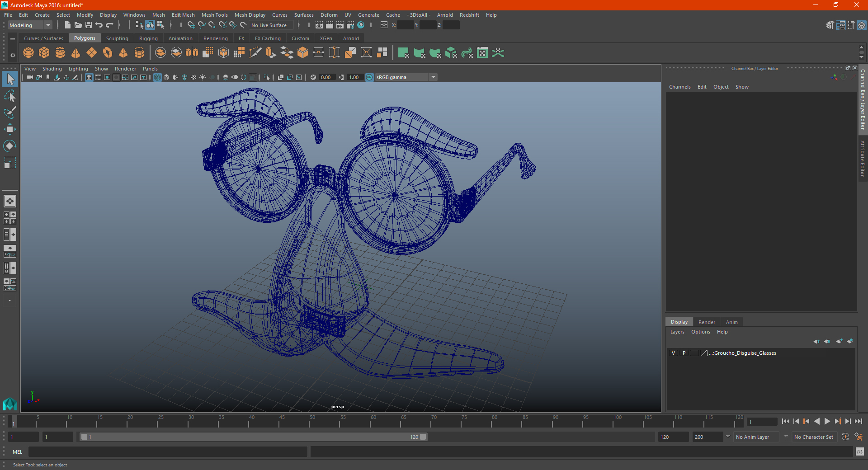Click the Redo arrow icon
This screenshot has height=470, width=868.
tap(109, 25)
